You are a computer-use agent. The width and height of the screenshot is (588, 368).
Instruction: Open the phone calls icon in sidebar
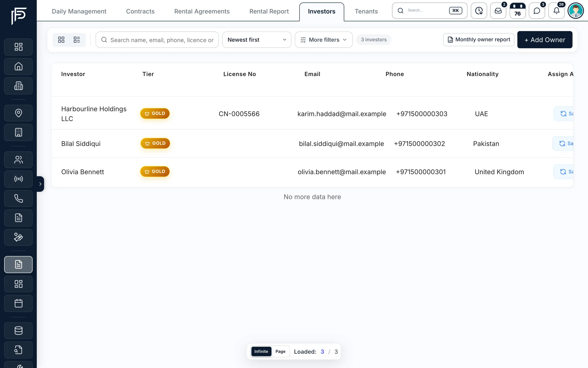coord(18,198)
